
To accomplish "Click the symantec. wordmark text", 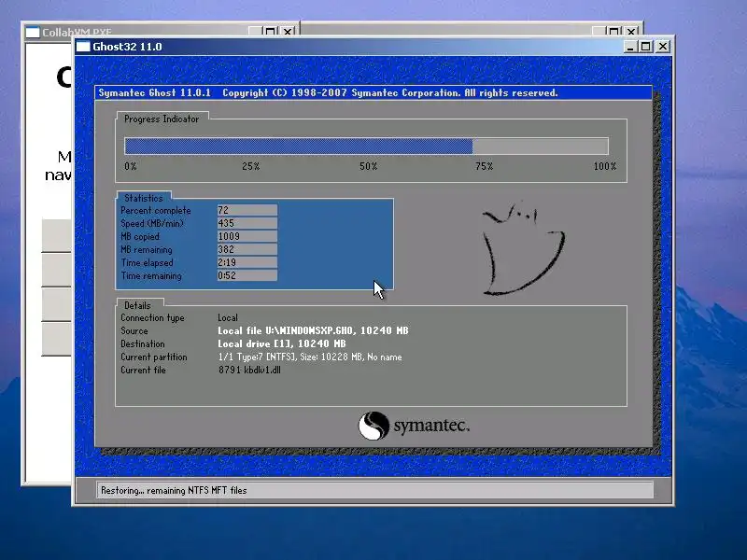I will [x=431, y=426].
